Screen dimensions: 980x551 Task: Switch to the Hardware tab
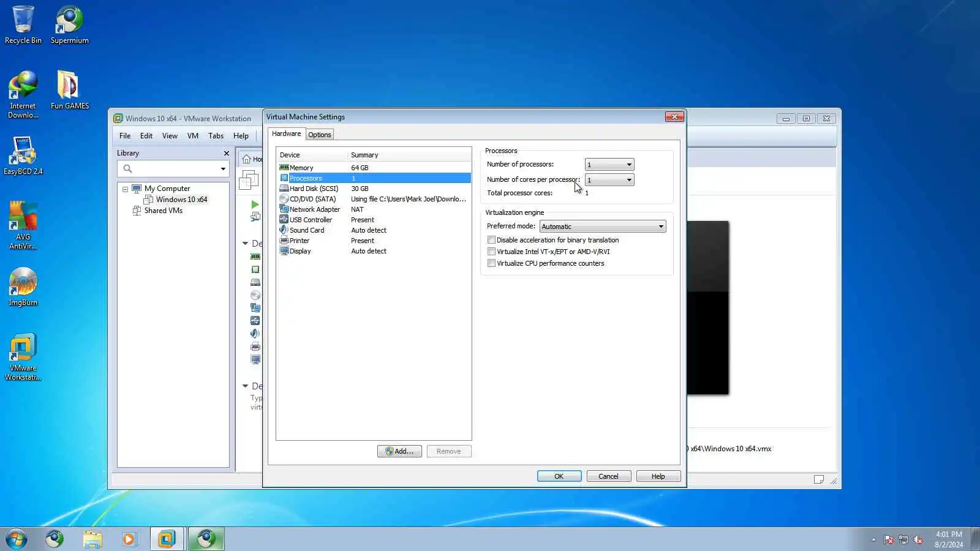(x=286, y=134)
